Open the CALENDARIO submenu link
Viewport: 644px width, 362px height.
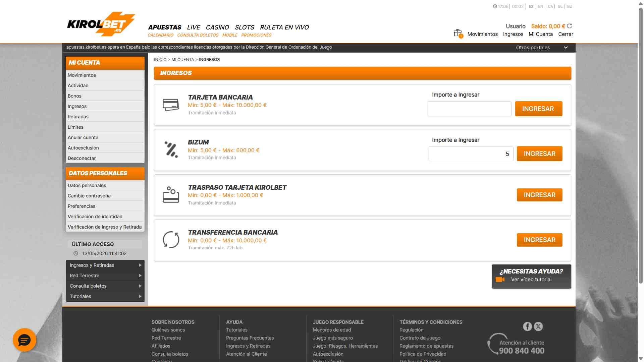point(160,35)
